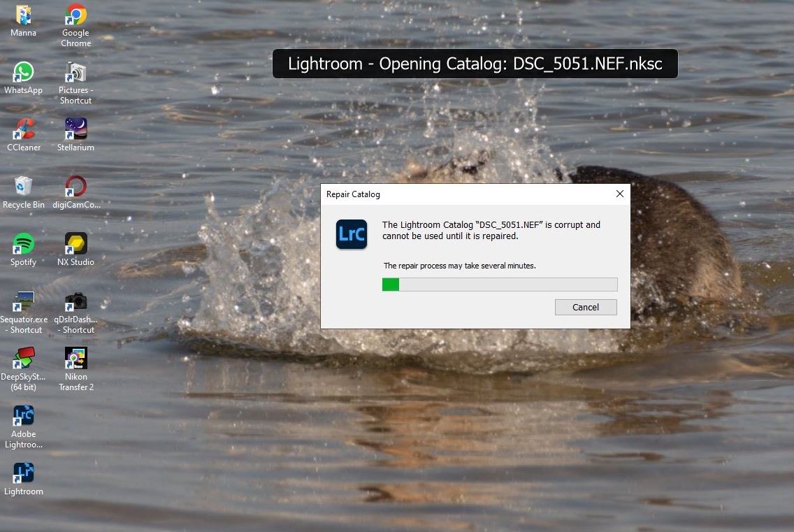Launch Nikon Transfer 2
794x532 pixels.
75,360
